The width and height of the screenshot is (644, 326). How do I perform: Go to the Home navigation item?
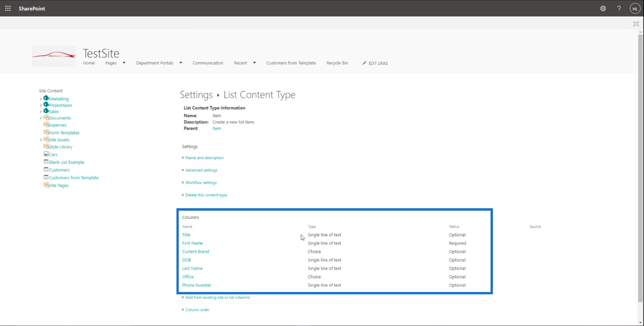pyautogui.click(x=89, y=63)
